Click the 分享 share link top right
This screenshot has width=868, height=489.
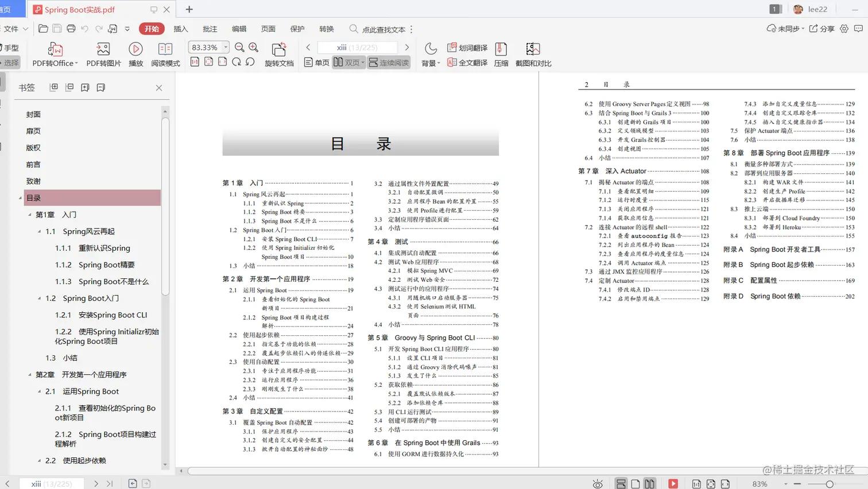point(823,28)
